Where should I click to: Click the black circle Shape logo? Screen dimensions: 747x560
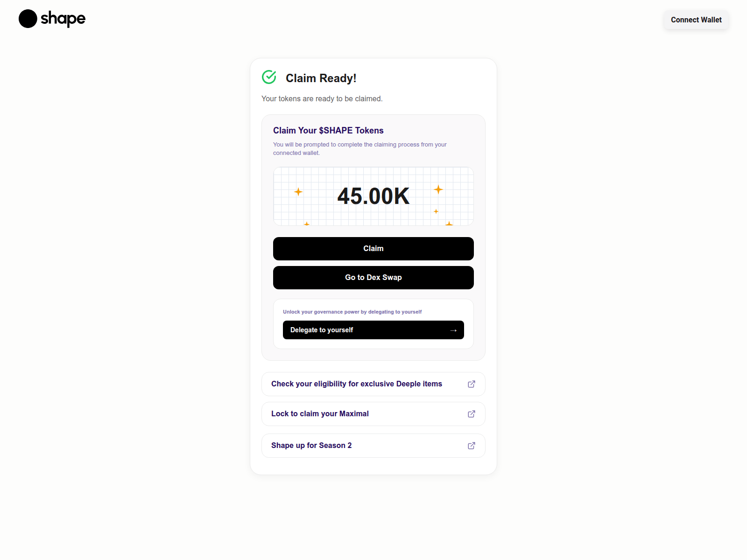(x=28, y=19)
